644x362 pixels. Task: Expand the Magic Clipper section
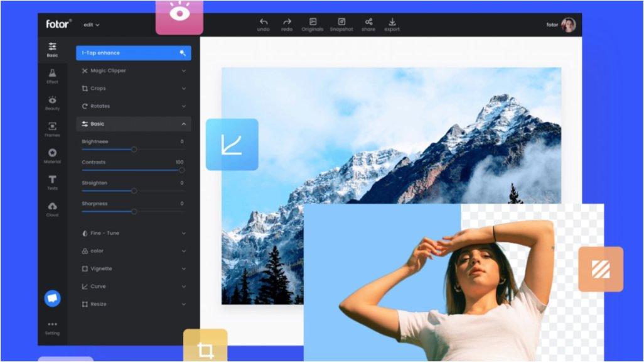click(x=133, y=71)
